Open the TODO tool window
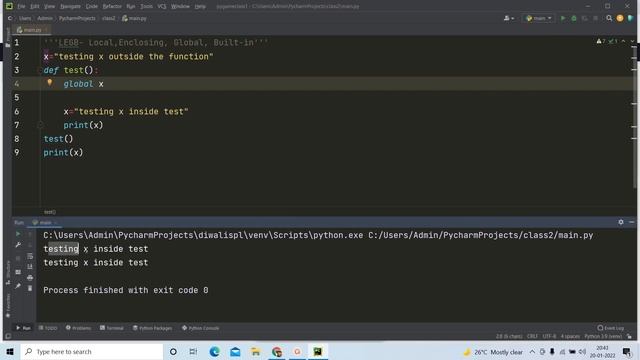This screenshot has width=640, height=360. point(48,328)
